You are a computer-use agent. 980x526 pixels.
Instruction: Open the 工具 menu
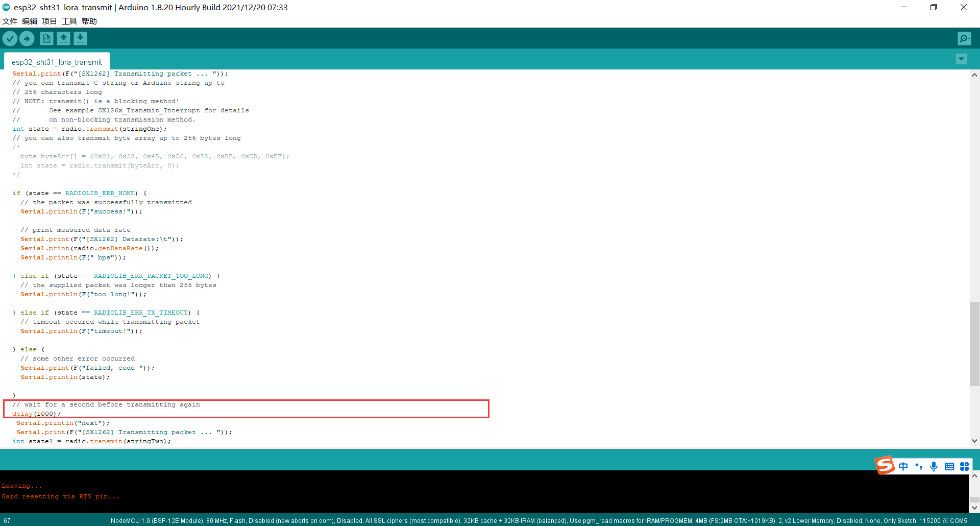point(69,21)
